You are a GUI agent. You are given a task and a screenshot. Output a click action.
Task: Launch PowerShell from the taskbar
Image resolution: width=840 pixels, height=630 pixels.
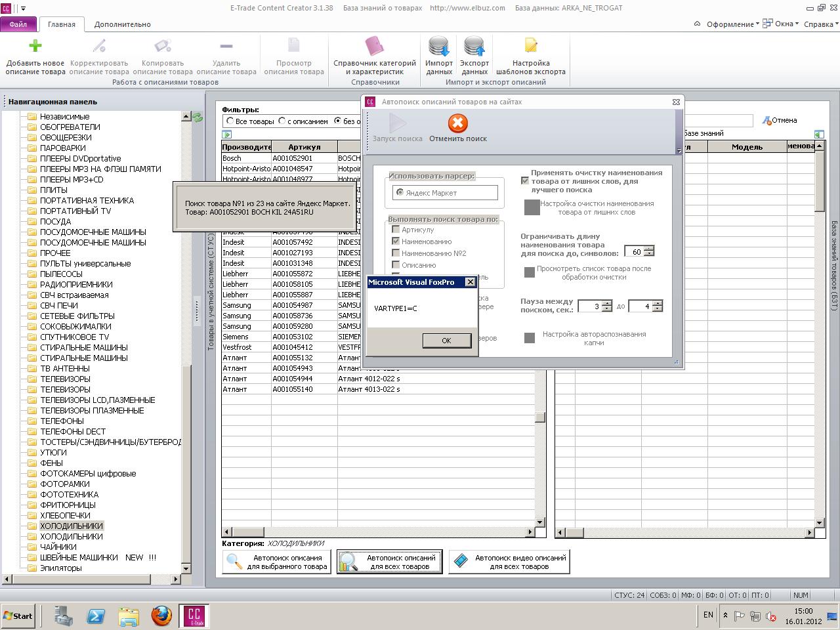pos(96,616)
